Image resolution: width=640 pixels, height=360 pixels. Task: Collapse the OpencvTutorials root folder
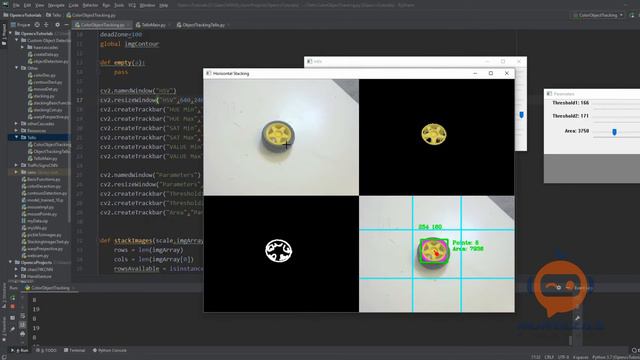point(10,33)
